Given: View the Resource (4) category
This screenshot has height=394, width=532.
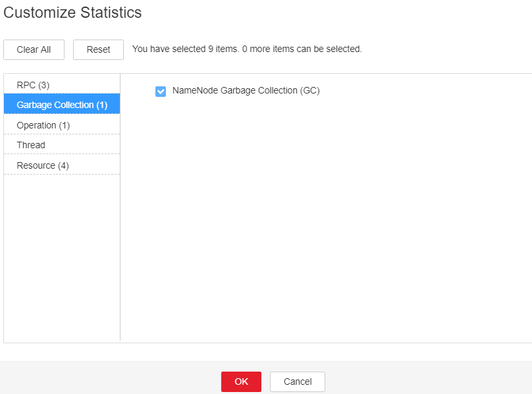Looking at the screenshot, I should tap(62, 165).
